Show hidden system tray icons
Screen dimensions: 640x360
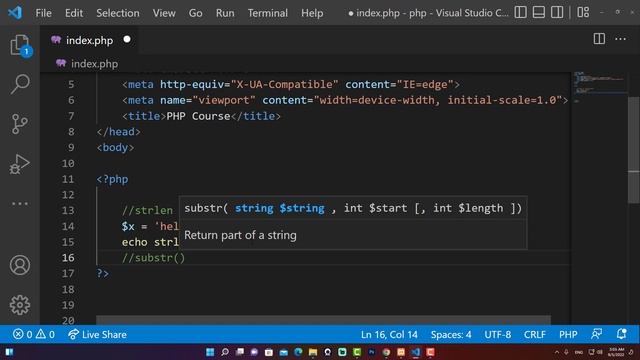[x=557, y=352]
